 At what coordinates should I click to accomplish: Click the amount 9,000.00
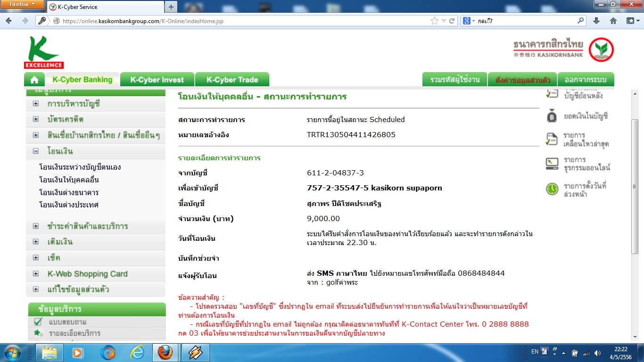click(x=323, y=219)
